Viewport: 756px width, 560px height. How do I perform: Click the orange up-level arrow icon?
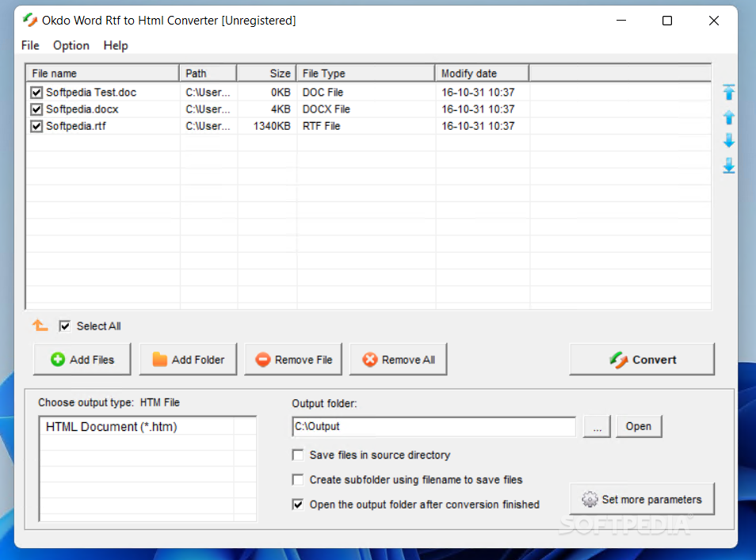point(40,326)
